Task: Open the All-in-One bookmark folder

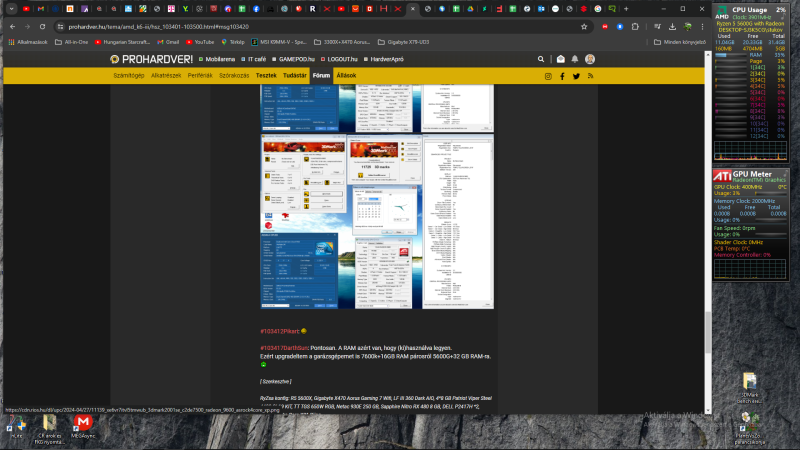Action: point(71,42)
